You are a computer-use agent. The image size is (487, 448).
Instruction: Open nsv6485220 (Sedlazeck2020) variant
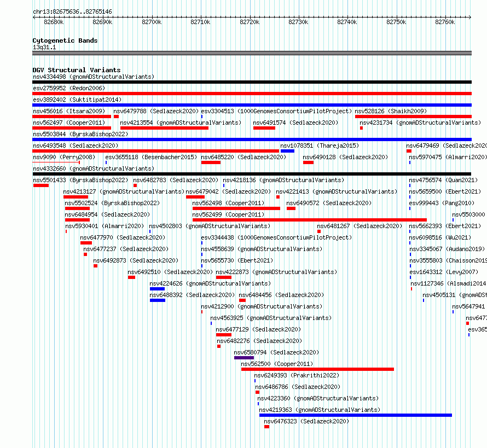tap(243, 157)
